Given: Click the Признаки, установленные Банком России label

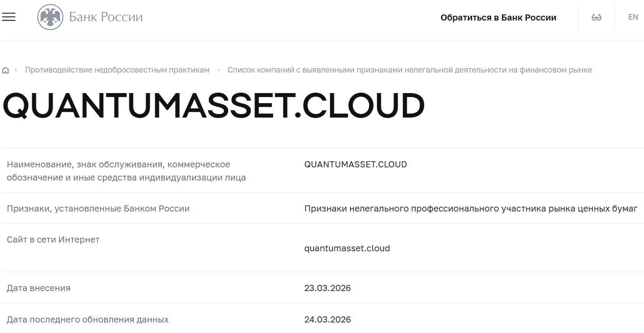Looking at the screenshot, I should 99,208.
